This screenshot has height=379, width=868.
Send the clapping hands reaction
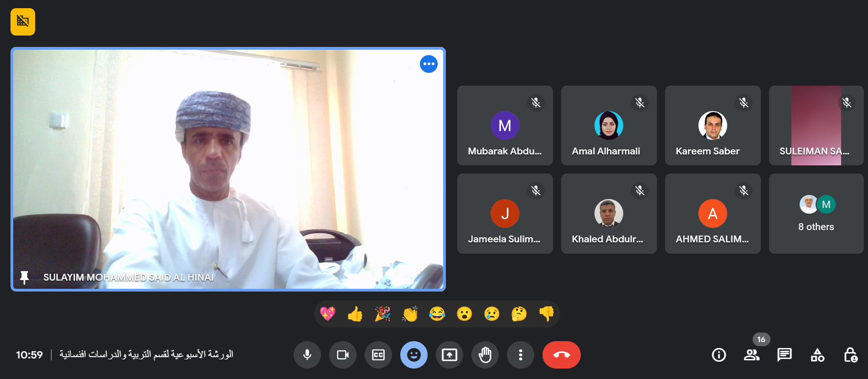tap(410, 314)
